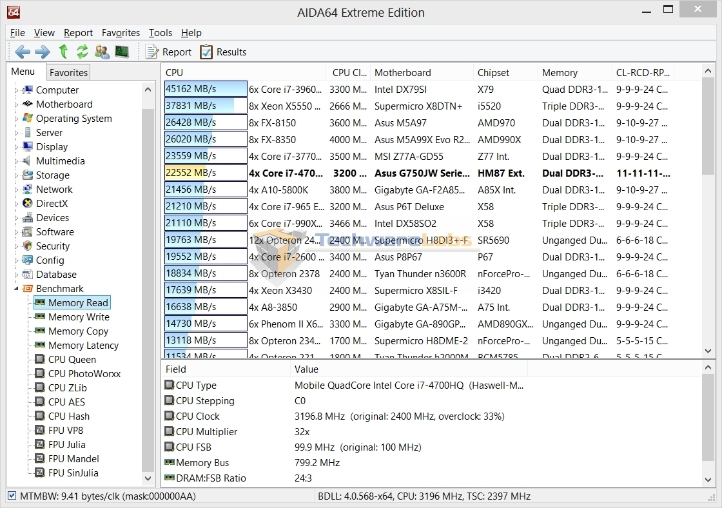
Task: Expand the Storage tree node
Action: pyautogui.click(x=16, y=175)
